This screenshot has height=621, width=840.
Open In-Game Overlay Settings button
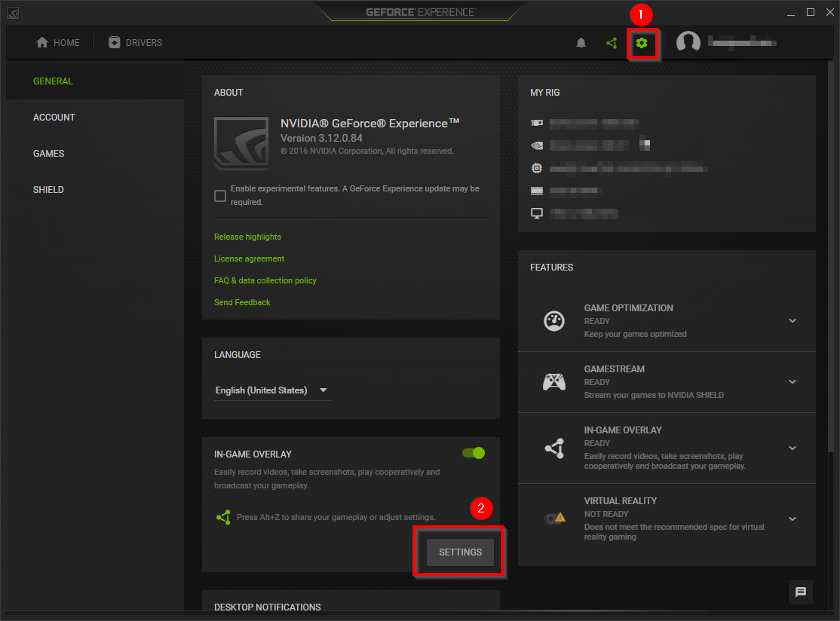460,552
